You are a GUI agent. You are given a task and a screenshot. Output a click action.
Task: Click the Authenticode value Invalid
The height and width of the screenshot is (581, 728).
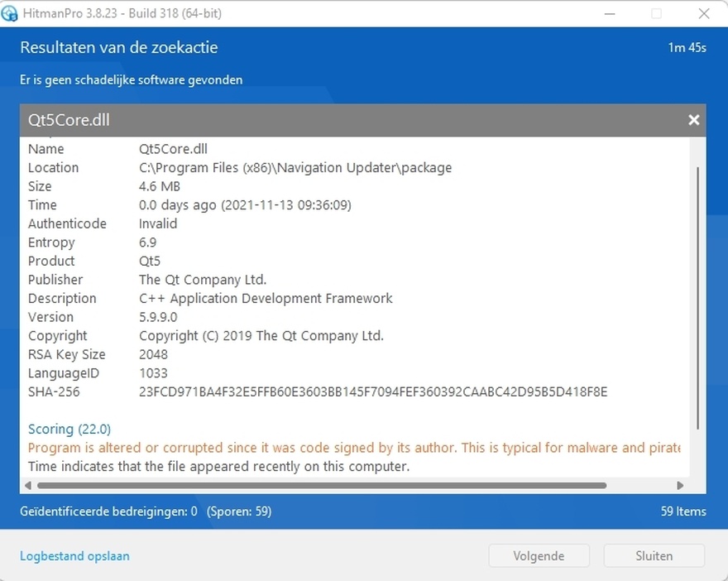click(158, 223)
